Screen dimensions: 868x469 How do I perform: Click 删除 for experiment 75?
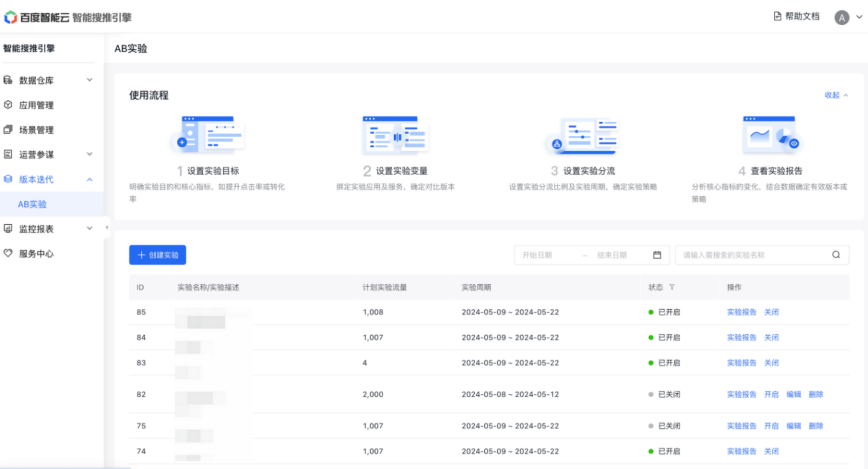(816, 426)
